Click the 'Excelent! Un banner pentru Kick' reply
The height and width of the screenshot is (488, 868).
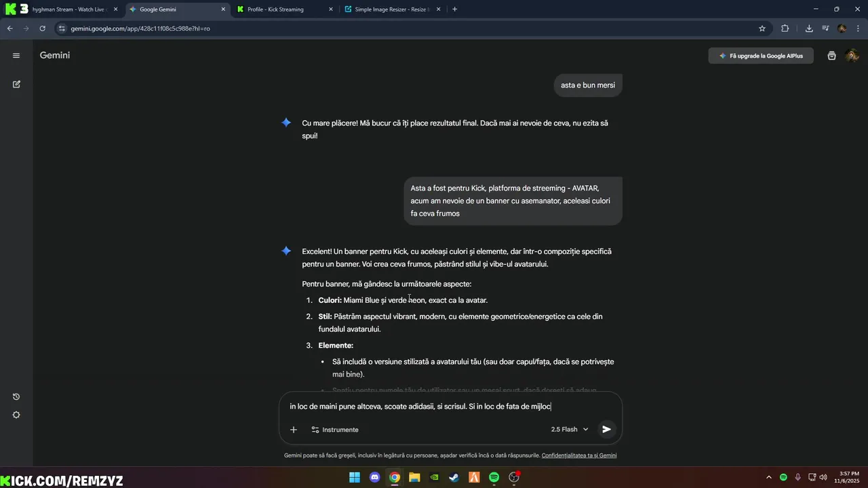point(456,258)
